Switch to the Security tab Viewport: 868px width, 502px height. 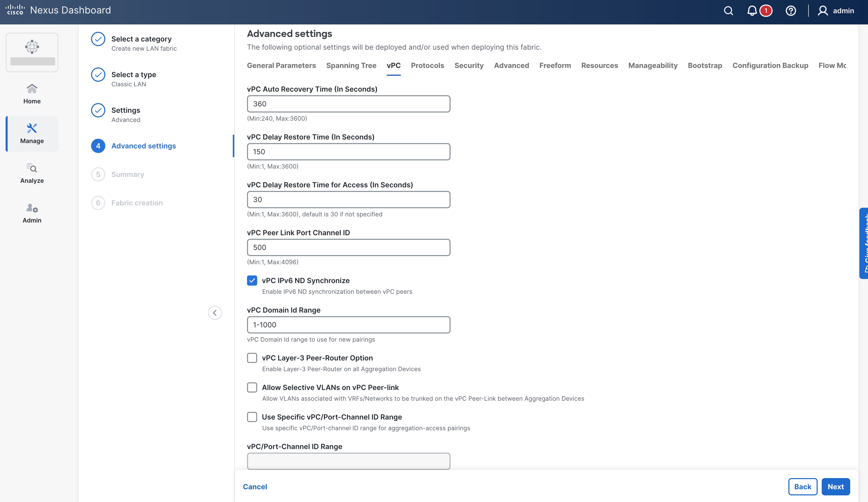click(x=469, y=65)
